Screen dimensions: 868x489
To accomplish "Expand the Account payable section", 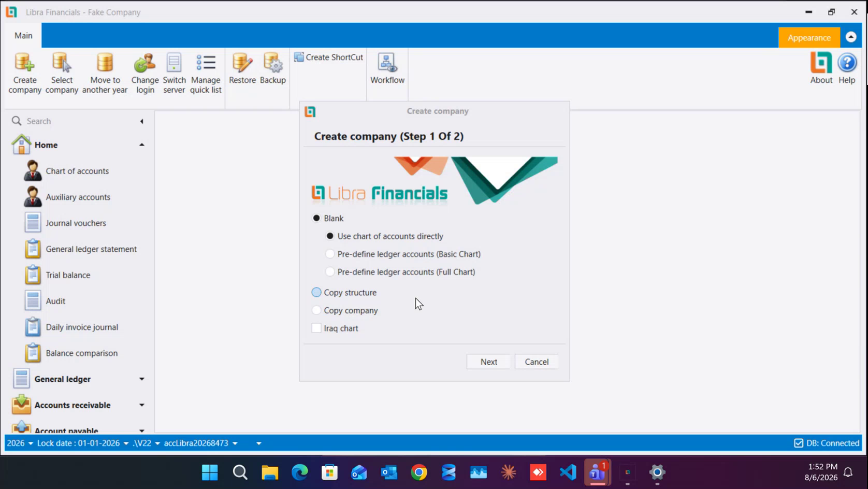I will tap(141, 430).
